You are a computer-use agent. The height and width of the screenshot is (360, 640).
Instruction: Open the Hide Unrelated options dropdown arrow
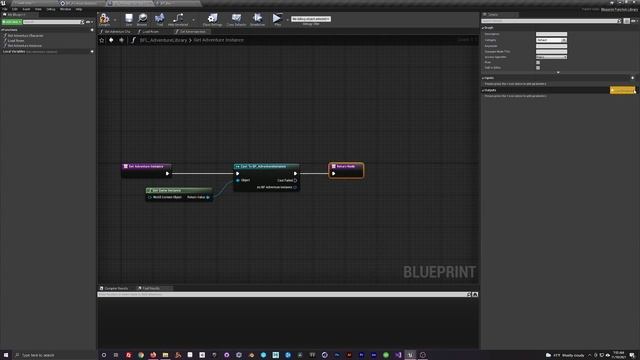pyautogui.click(x=193, y=20)
